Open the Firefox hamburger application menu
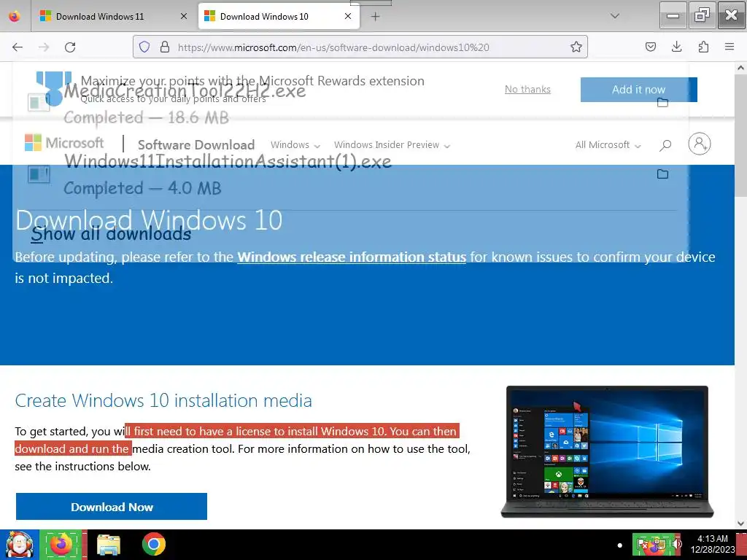The image size is (747, 560). 729,47
